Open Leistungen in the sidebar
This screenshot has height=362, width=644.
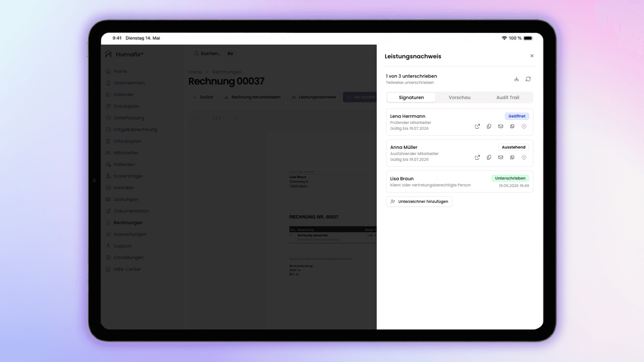coord(122,199)
